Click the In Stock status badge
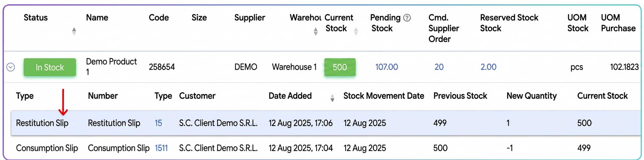This screenshot has height=160, width=644. tap(50, 67)
